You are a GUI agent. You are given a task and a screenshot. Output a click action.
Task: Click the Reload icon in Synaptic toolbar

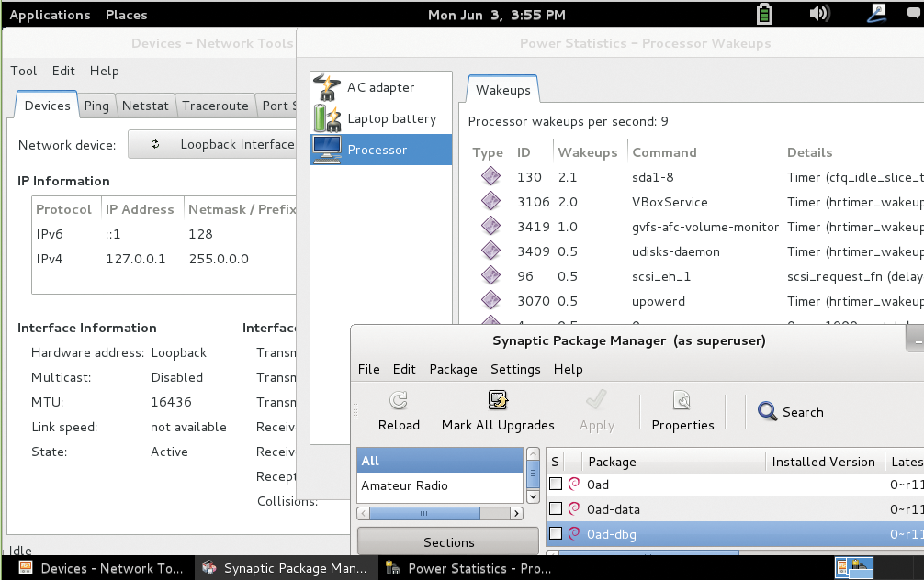399,400
